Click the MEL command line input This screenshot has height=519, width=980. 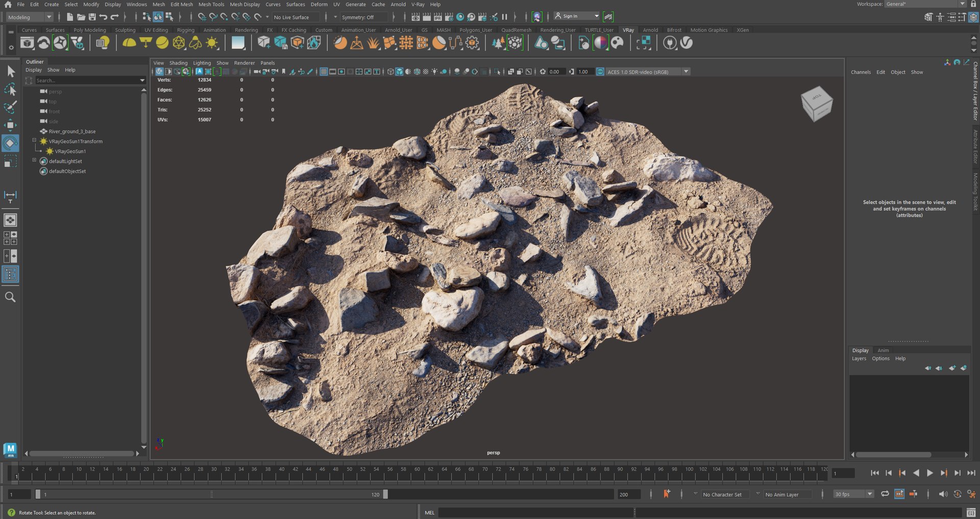[x=536, y=512]
